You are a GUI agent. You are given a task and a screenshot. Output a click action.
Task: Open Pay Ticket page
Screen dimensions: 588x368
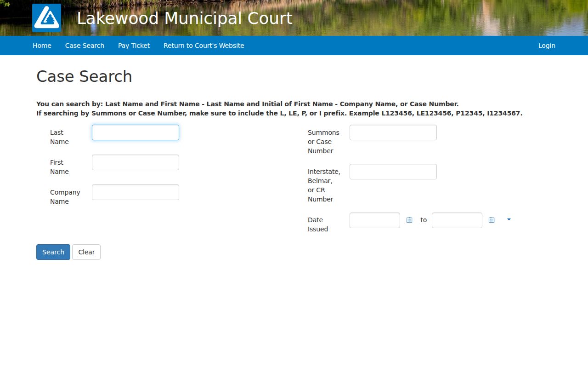click(x=134, y=46)
